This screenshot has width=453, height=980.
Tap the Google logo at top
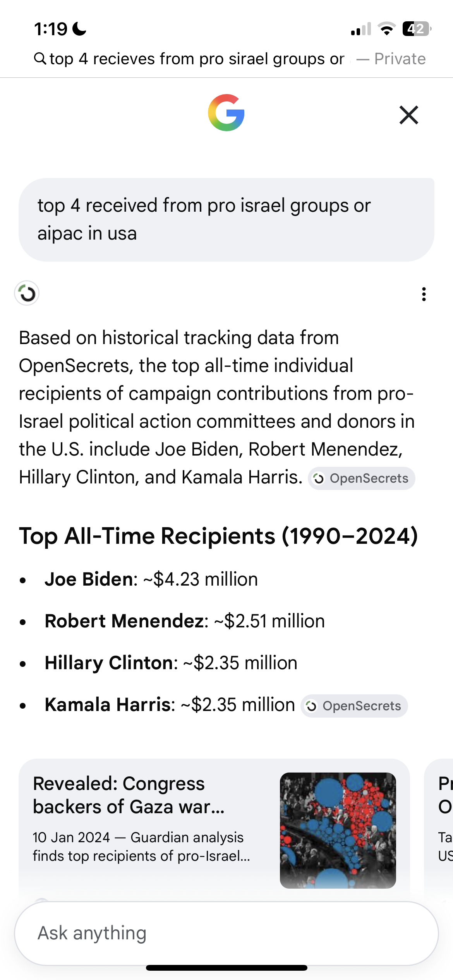tap(226, 113)
